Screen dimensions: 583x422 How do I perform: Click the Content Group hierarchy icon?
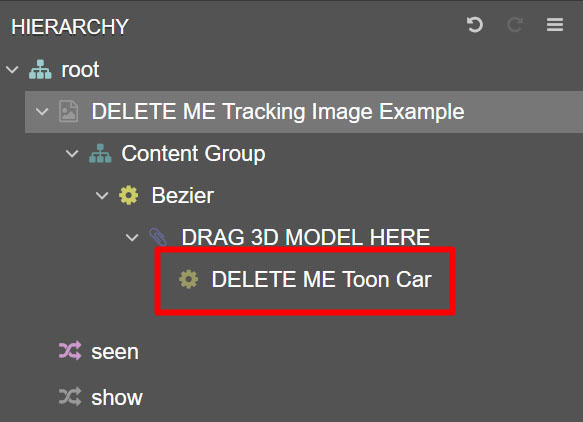[x=100, y=153]
